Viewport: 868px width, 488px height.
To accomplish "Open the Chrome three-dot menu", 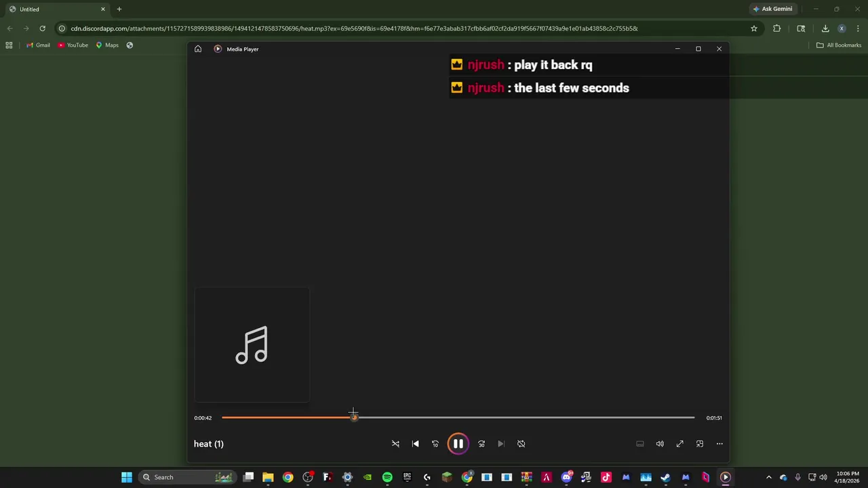I will 858,28.
